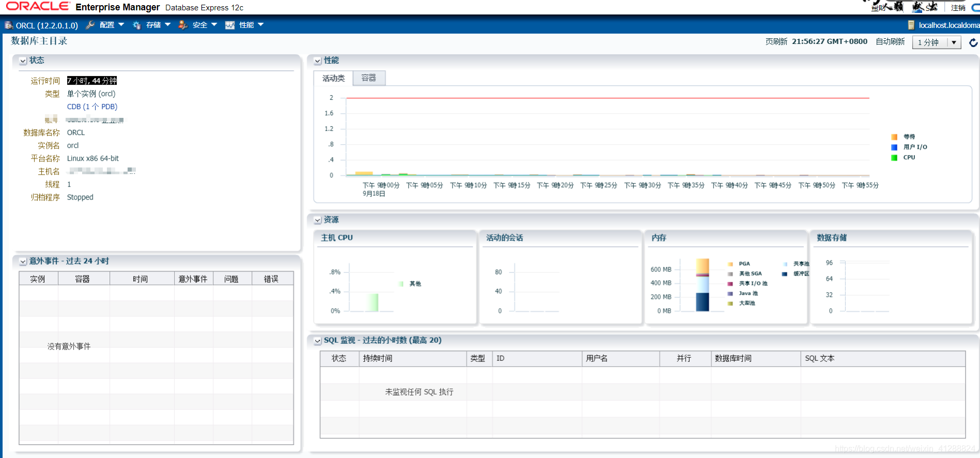Viewport: 980px width, 458px height.
Task: Click the 其他 SGA legend swatch
Action: coord(730,274)
